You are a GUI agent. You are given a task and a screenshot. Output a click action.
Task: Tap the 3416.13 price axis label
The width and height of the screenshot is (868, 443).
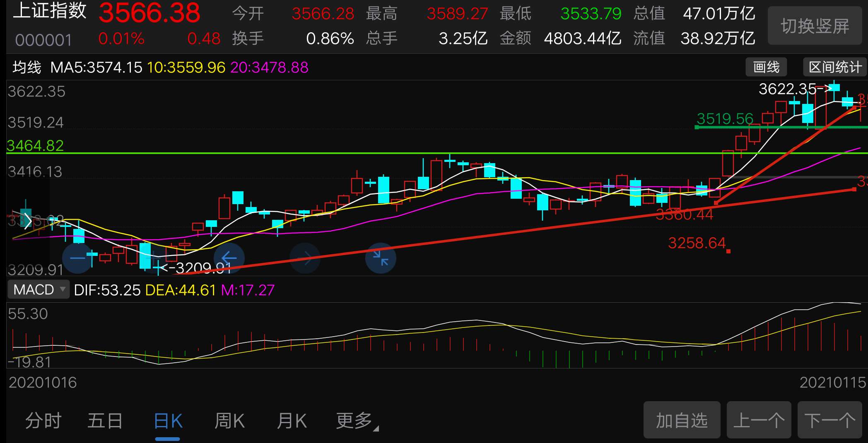click(35, 171)
